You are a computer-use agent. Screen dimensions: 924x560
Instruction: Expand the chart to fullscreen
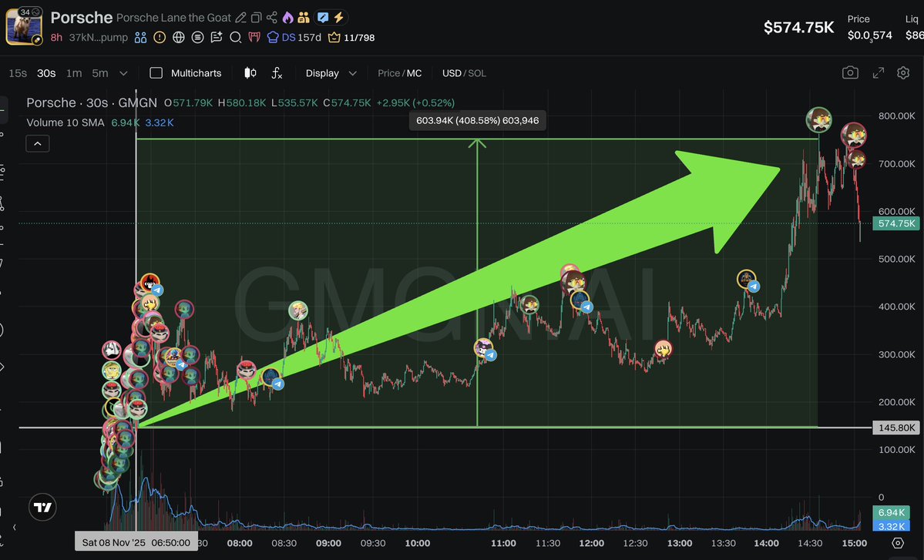[x=878, y=72]
